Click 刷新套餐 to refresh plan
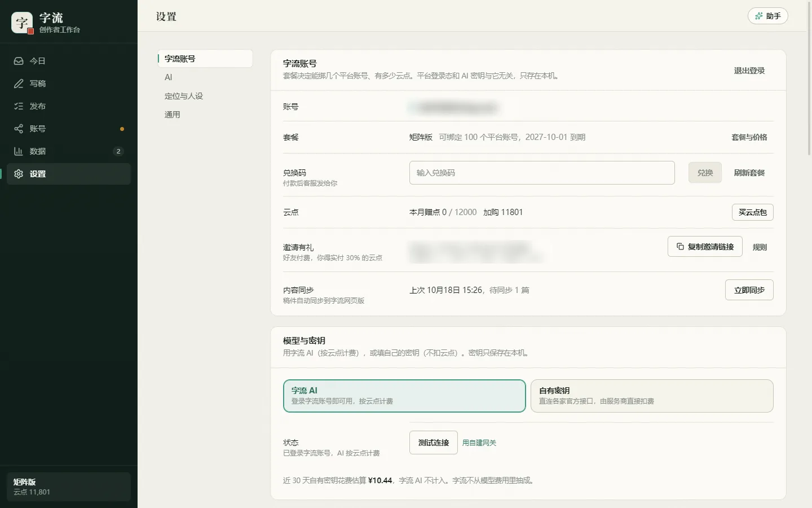The width and height of the screenshot is (812, 508). 749,173
